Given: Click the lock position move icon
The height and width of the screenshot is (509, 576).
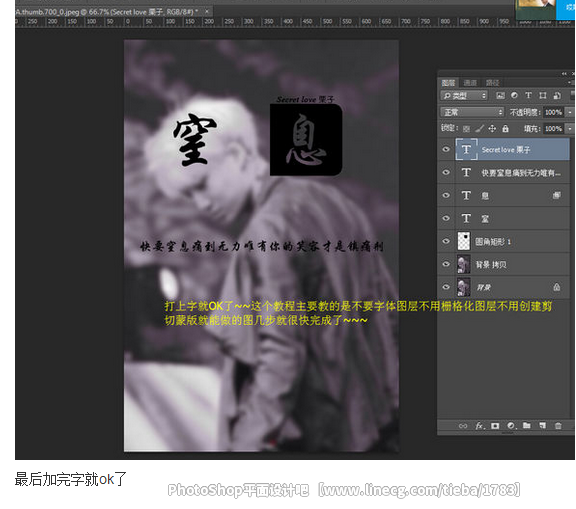Looking at the screenshot, I should (492, 129).
